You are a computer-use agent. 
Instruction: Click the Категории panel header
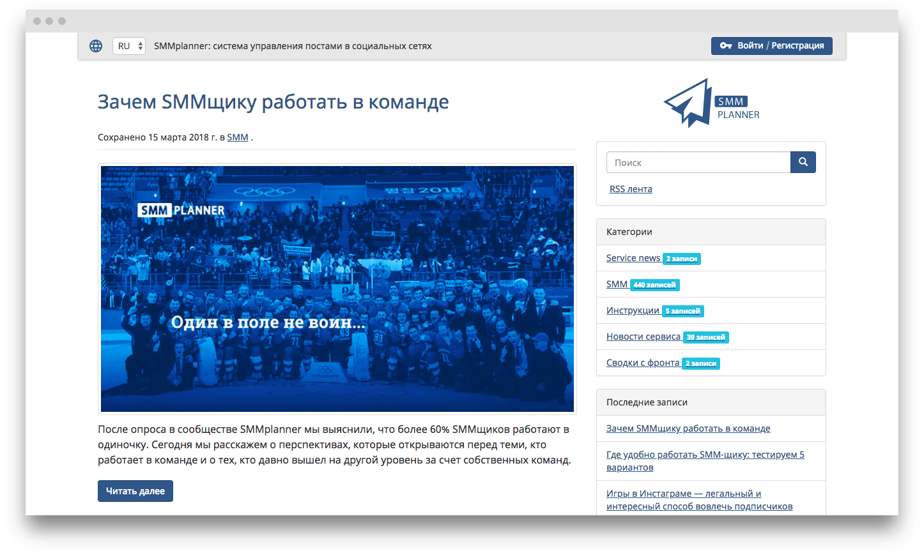(x=711, y=232)
